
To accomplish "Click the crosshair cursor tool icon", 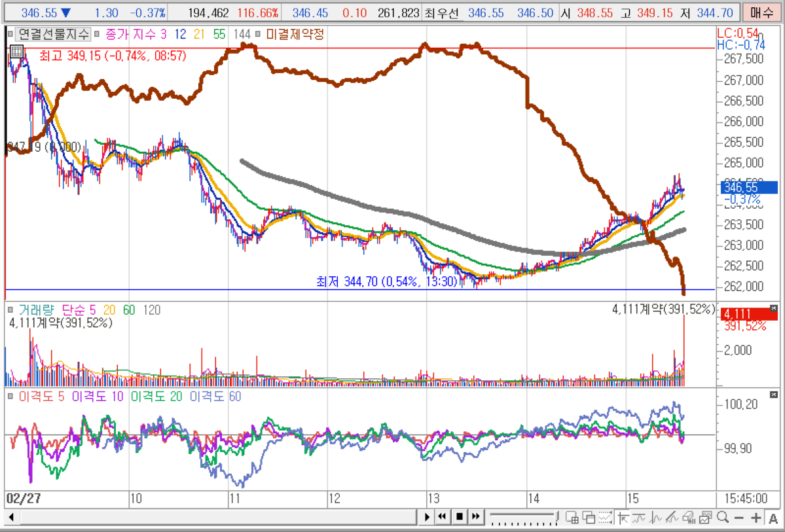I will pyautogui.click(x=623, y=518).
